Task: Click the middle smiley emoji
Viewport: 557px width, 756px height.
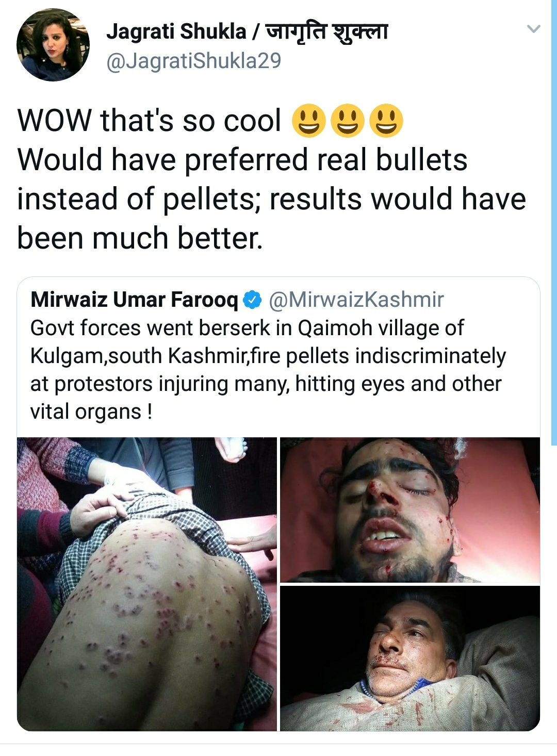Action: coord(348,120)
